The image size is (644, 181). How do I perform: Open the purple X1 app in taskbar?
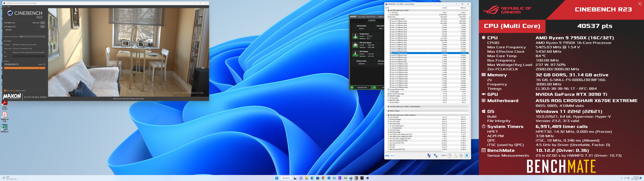pyautogui.click(x=340, y=178)
